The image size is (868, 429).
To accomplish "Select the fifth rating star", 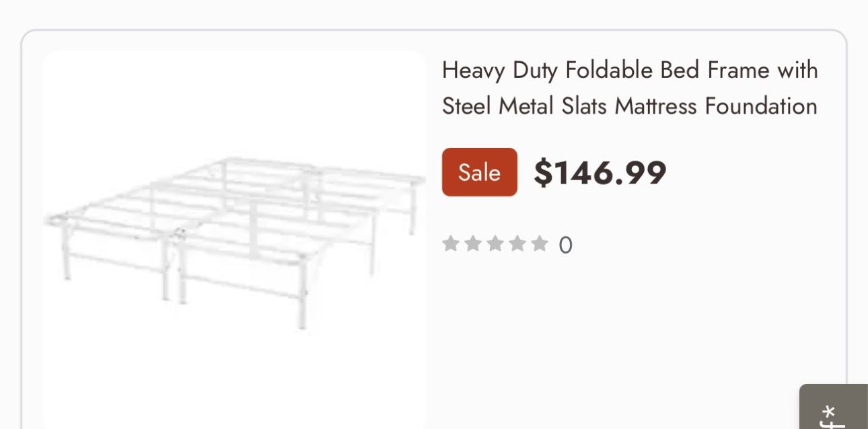I will click(540, 244).
